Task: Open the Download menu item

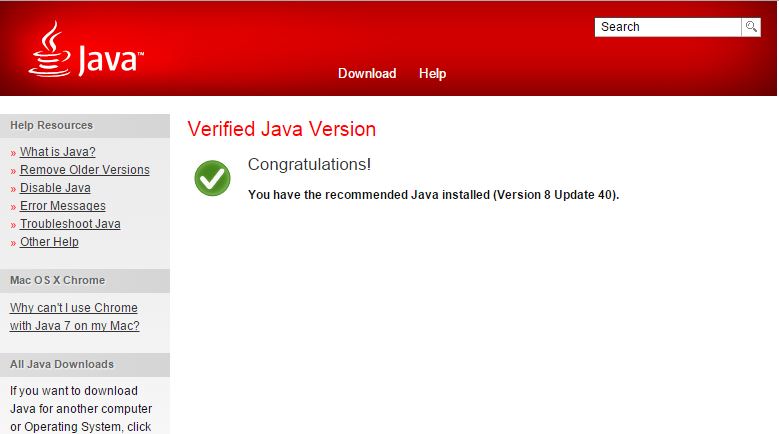Action: click(367, 73)
